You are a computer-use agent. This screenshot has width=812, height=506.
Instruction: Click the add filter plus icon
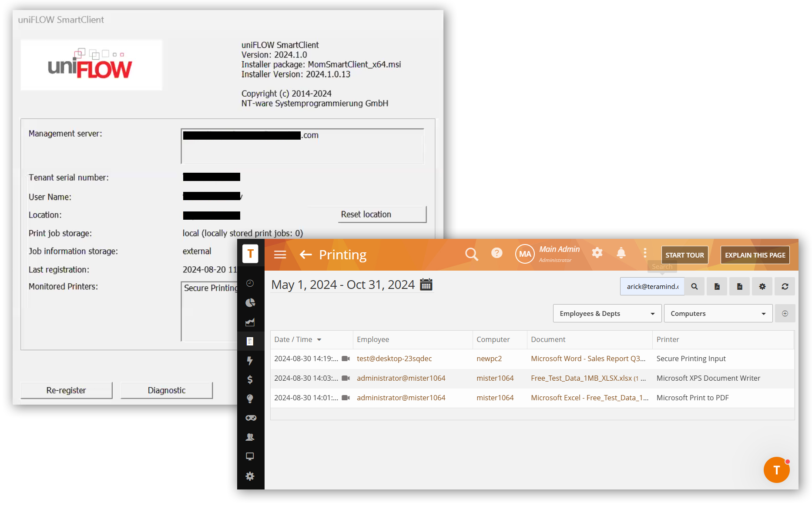(x=785, y=313)
